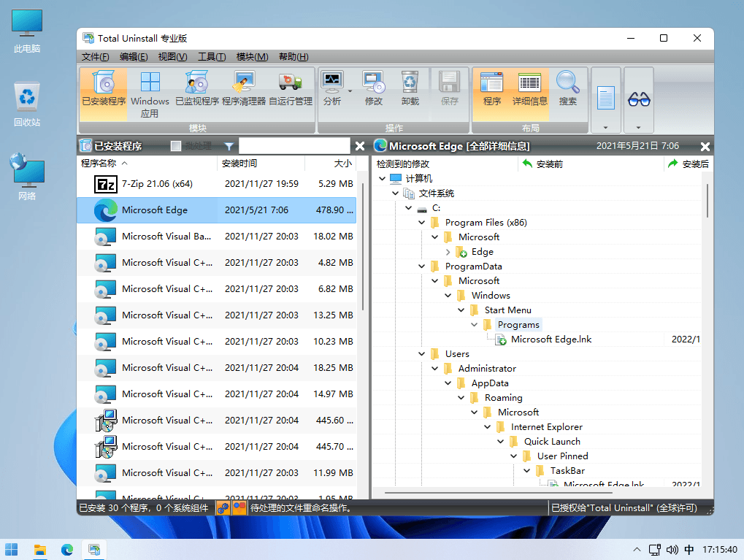The width and height of the screenshot is (744, 560).
Task: Select Microsoft Visual Ba... program row
Action: coord(217,237)
